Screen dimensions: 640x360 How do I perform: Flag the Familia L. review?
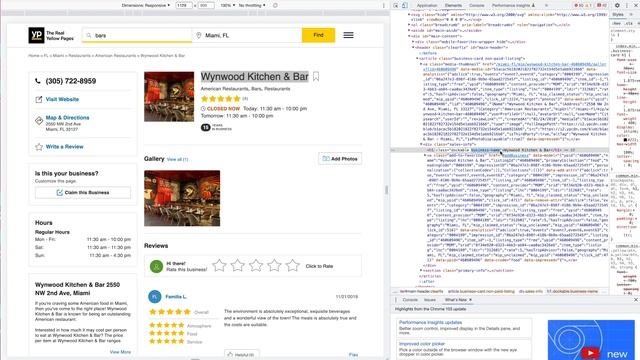tap(353, 355)
